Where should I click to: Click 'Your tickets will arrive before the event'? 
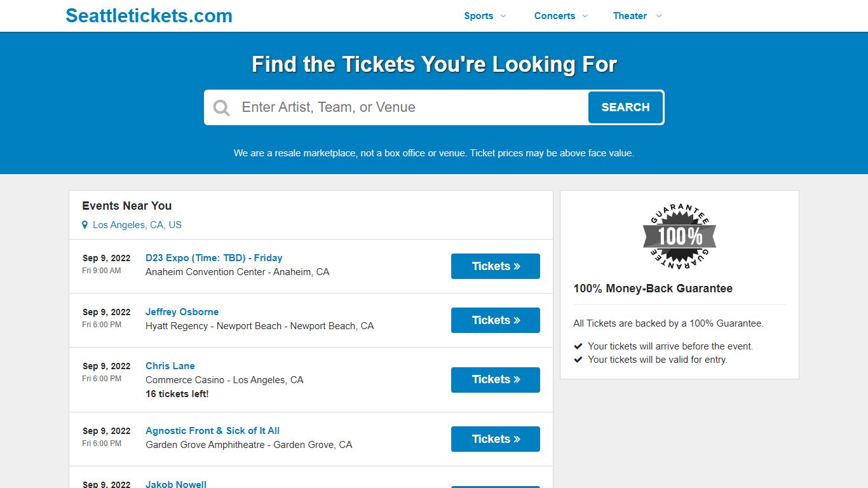[x=670, y=346]
